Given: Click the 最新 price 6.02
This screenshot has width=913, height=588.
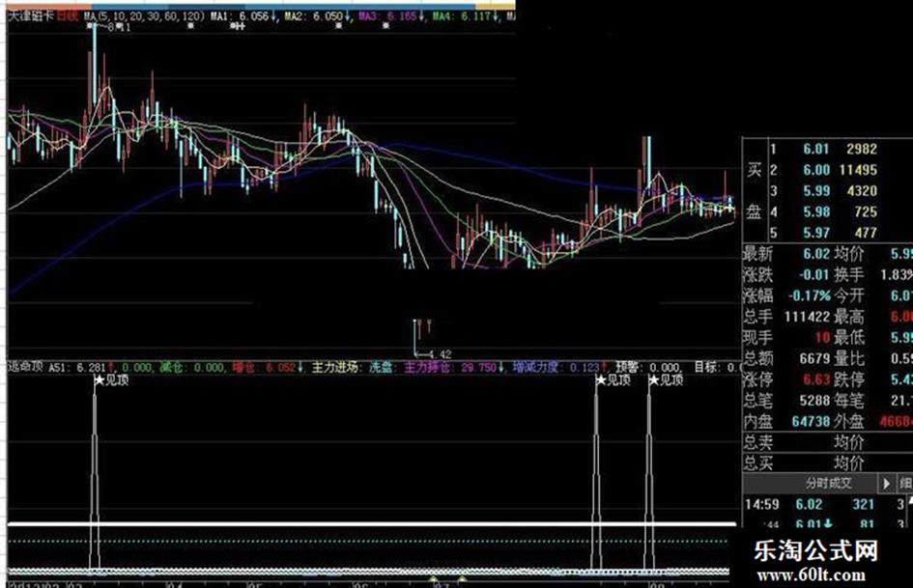Looking at the screenshot, I should pyautogui.click(x=815, y=254).
